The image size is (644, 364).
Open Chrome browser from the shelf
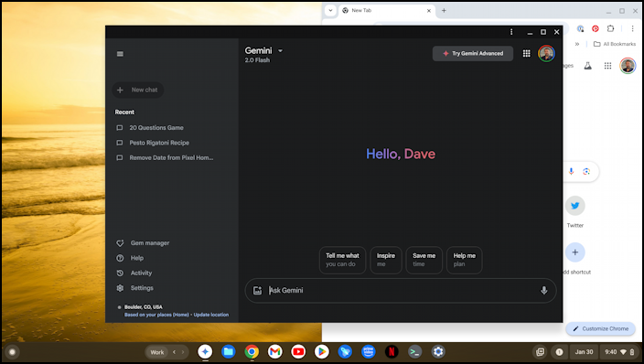point(252,352)
